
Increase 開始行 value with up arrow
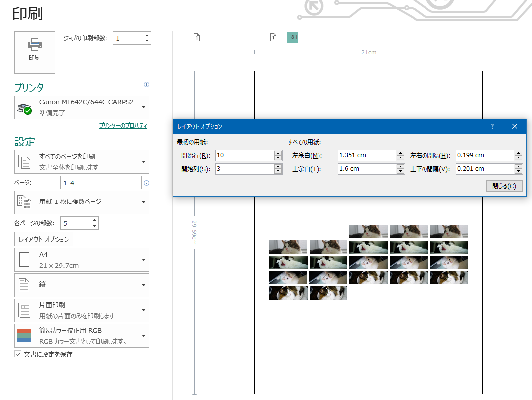click(x=278, y=153)
